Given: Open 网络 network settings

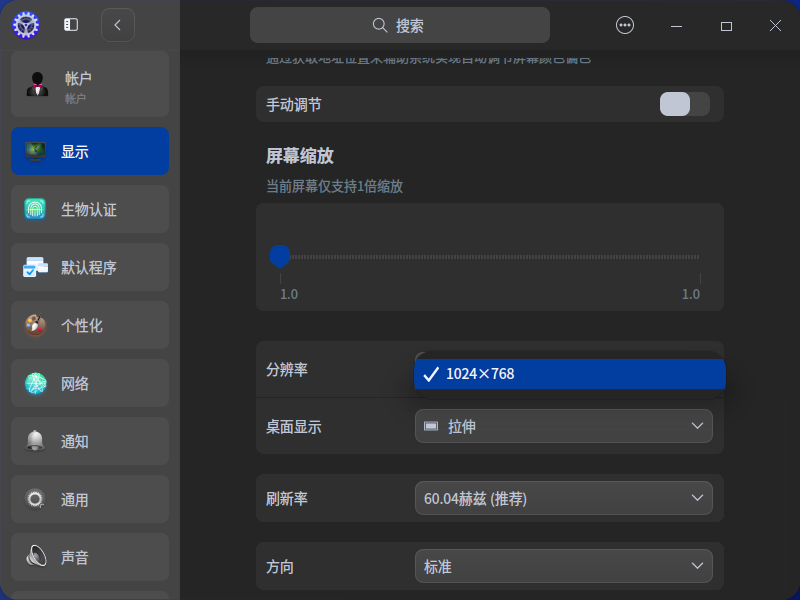Looking at the screenshot, I should coord(90,383).
